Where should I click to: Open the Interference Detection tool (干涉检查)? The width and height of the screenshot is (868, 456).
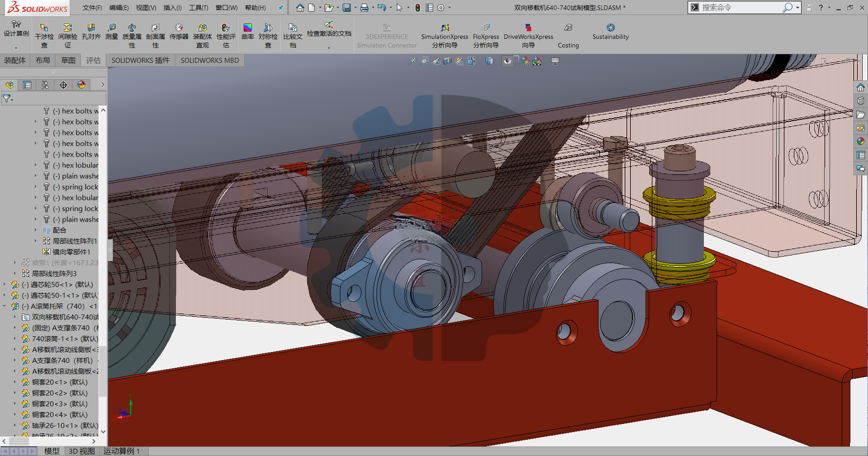coord(44,35)
